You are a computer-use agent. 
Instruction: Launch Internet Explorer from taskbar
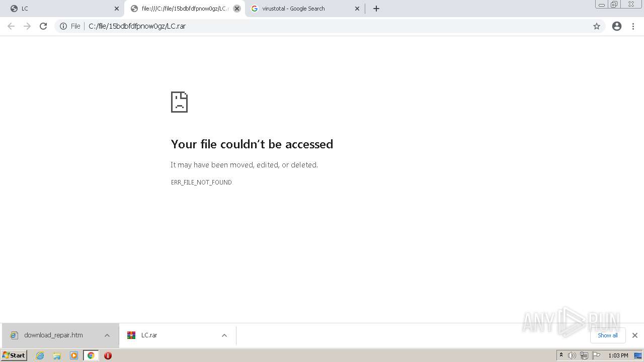pyautogui.click(x=40, y=355)
